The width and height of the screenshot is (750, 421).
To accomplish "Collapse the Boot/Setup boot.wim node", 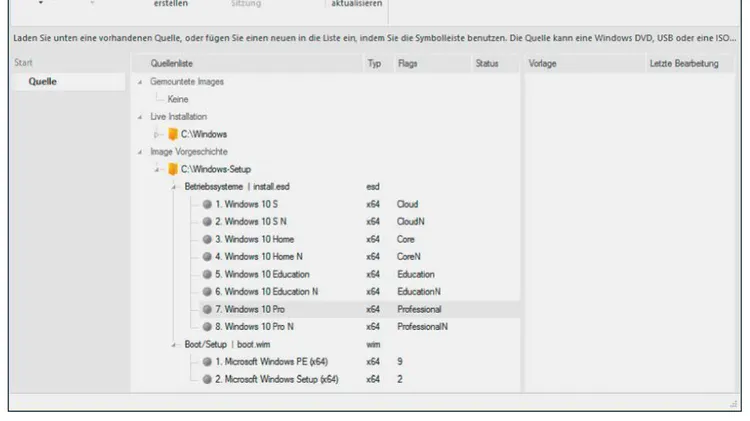I will [174, 345].
